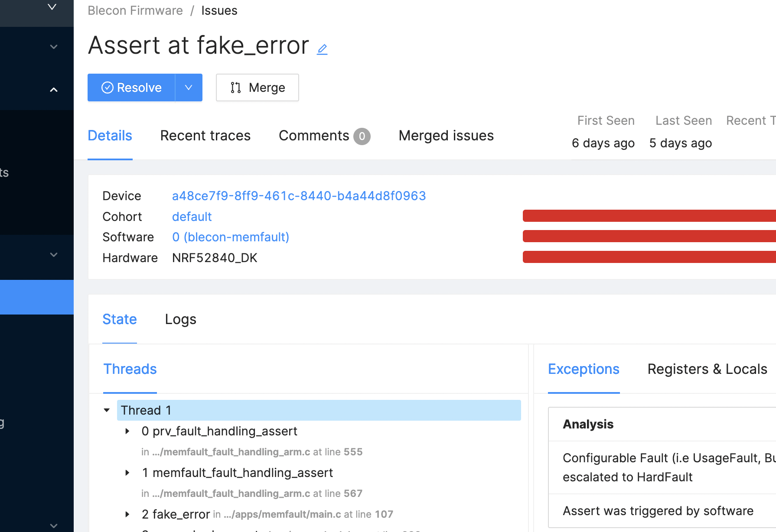Click Blecon Firmware breadcrumb link
This screenshot has width=776, height=532.
click(135, 10)
